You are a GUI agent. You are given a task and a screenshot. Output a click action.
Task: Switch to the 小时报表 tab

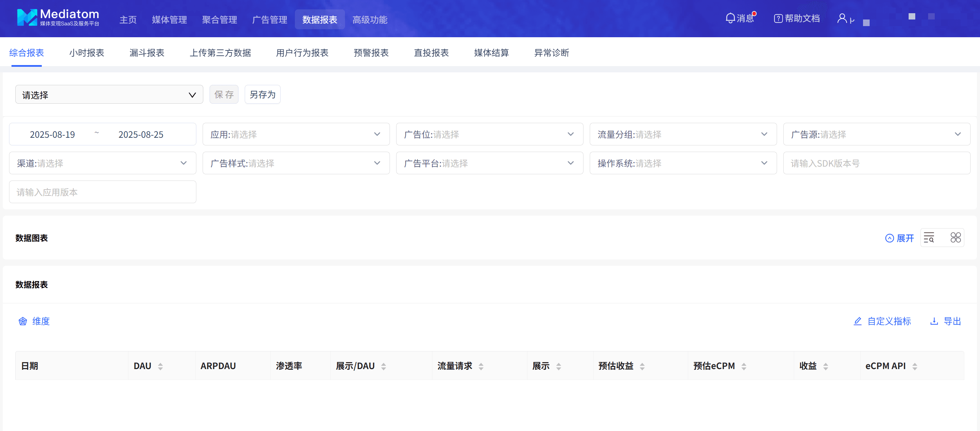click(86, 53)
